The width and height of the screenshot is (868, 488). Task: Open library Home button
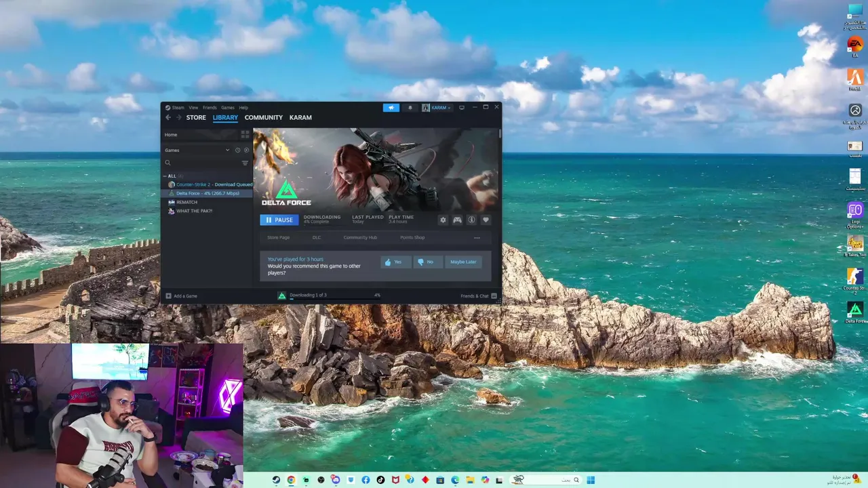[x=200, y=134]
